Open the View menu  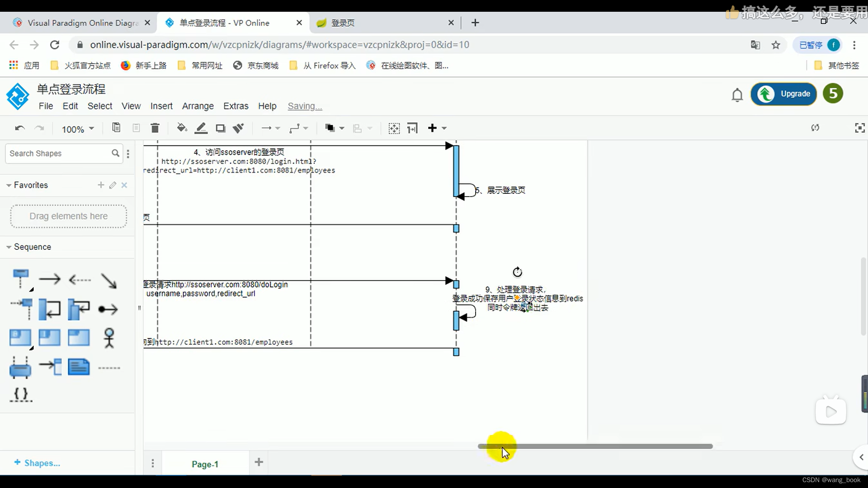[x=131, y=106]
